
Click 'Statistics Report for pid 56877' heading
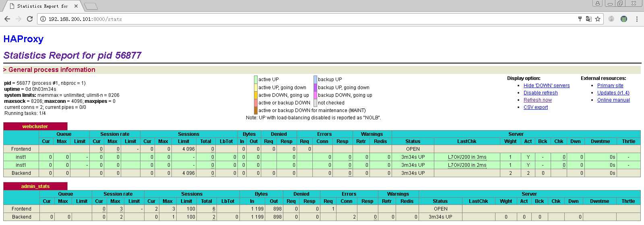(72, 55)
